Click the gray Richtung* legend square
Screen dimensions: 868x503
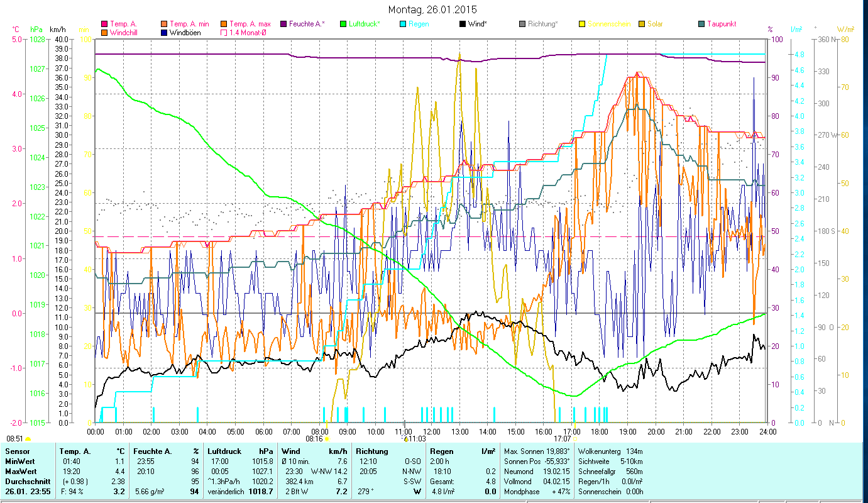pyautogui.click(x=522, y=24)
